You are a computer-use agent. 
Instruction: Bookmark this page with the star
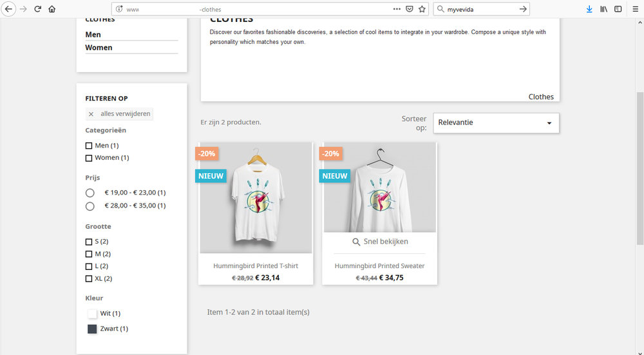pos(422,9)
